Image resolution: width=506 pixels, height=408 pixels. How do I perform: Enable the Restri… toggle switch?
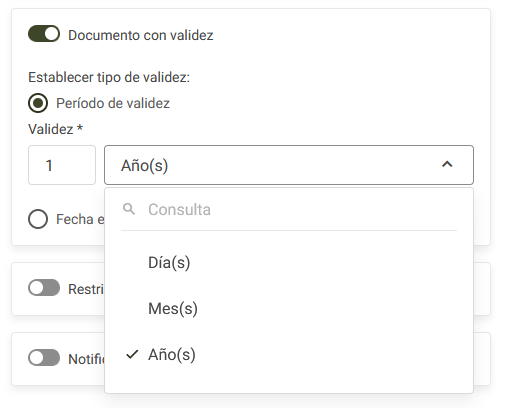pos(44,288)
